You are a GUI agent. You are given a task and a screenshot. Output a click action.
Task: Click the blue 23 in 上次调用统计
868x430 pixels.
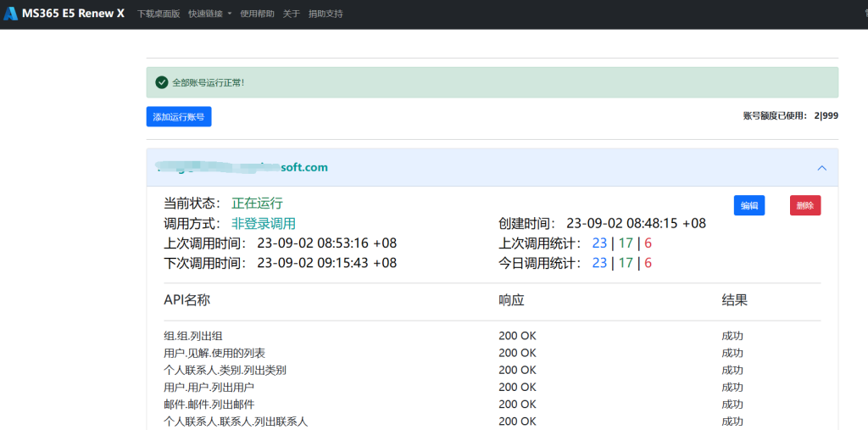599,243
